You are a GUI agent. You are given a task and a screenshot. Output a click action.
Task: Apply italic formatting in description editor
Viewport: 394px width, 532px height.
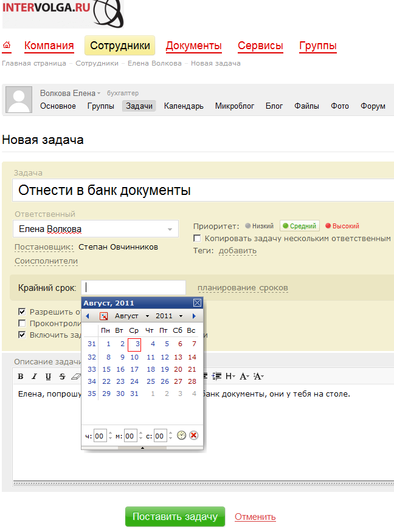click(34, 377)
